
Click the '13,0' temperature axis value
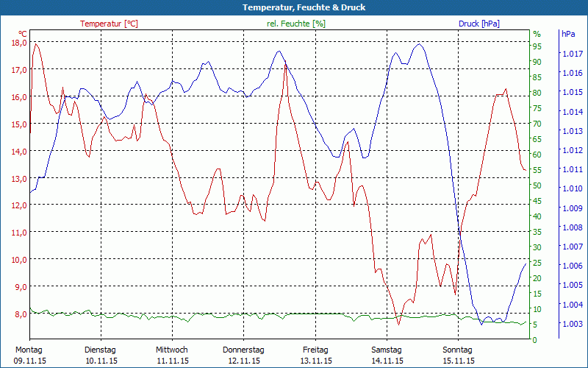(20, 178)
